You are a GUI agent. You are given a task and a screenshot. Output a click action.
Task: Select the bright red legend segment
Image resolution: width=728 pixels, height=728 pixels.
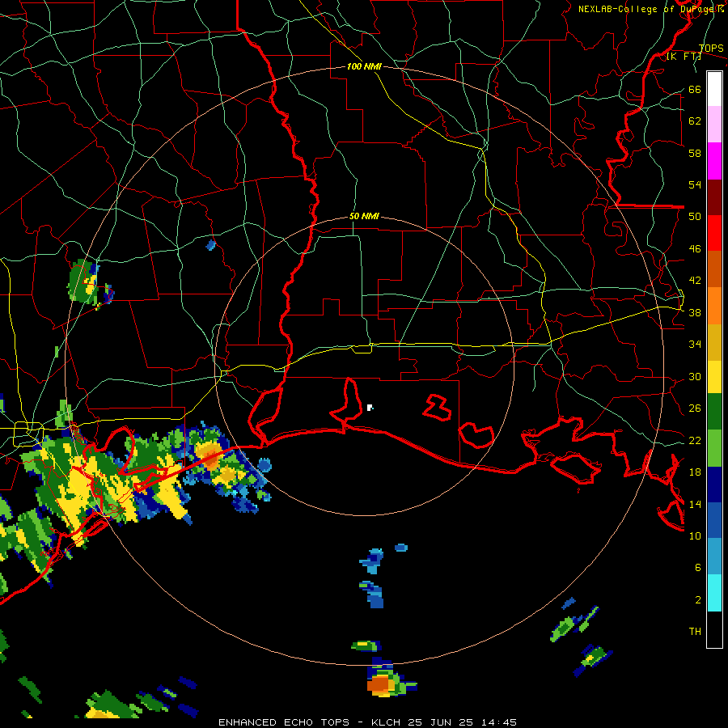(714, 233)
